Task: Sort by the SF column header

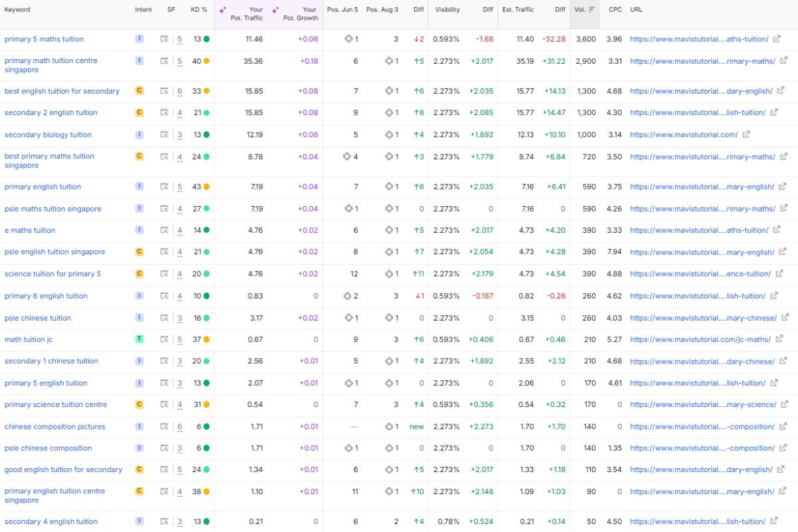Action: (172, 10)
